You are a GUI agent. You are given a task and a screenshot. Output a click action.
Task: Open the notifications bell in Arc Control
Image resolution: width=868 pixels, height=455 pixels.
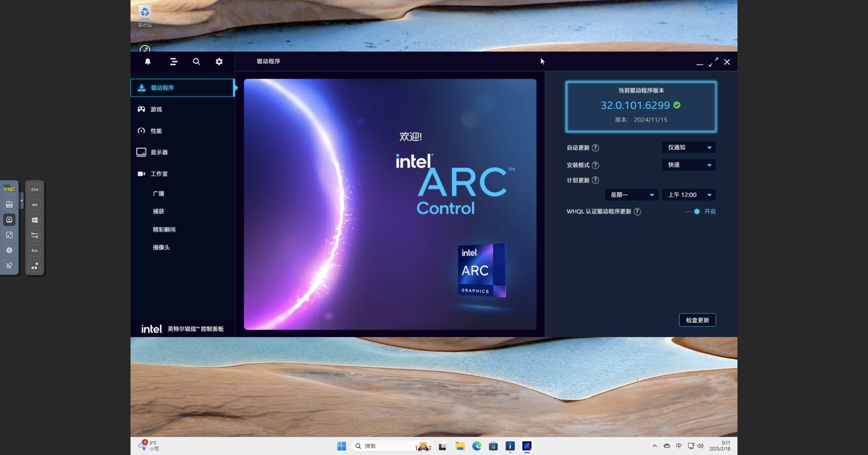click(148, 61)
